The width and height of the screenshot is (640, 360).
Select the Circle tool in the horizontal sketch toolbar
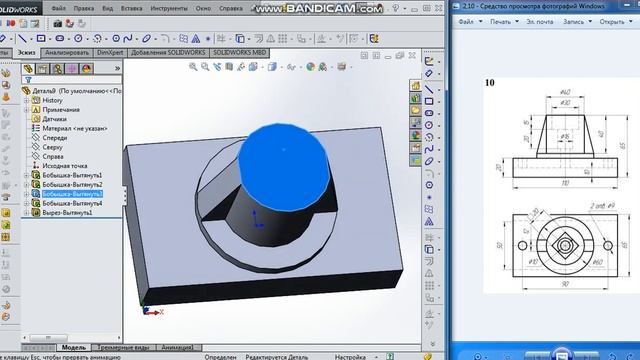coord(78,39)
